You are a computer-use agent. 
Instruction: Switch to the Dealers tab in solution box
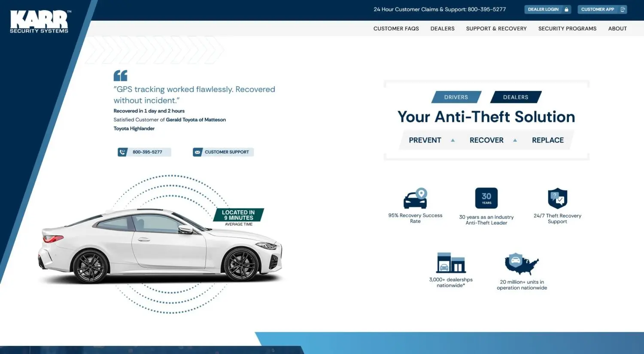point(516,97)
